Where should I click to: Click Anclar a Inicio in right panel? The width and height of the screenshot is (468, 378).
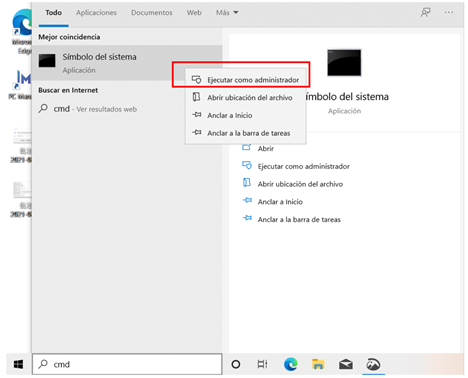(280, 202)
